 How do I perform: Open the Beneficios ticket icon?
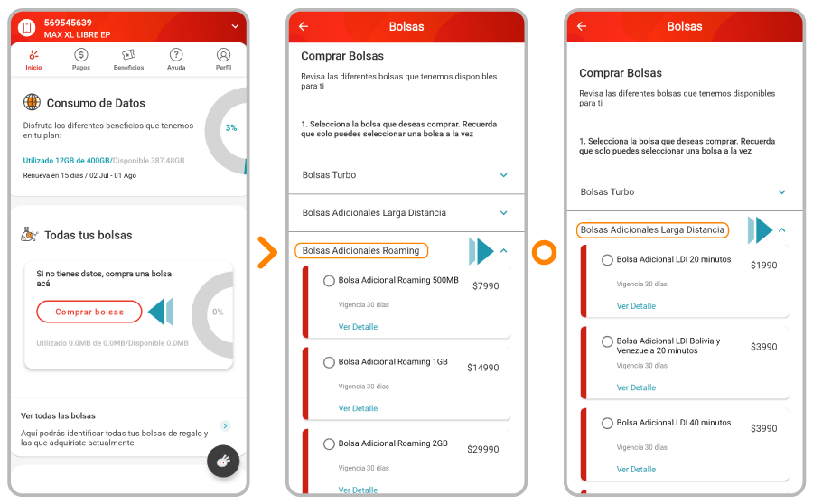[x=128, y=55]
